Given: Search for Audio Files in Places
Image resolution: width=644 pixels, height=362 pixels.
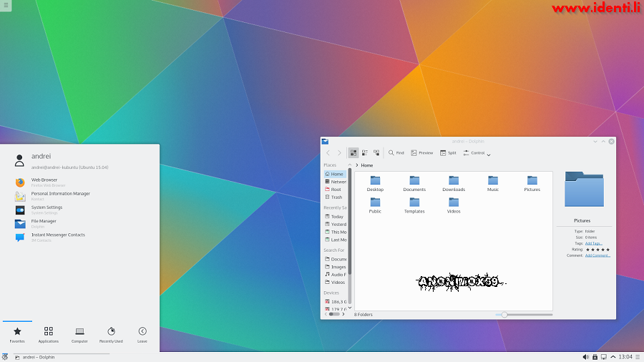Looking at the screenshot, I should pyautogui.click(x=335, y=275).
